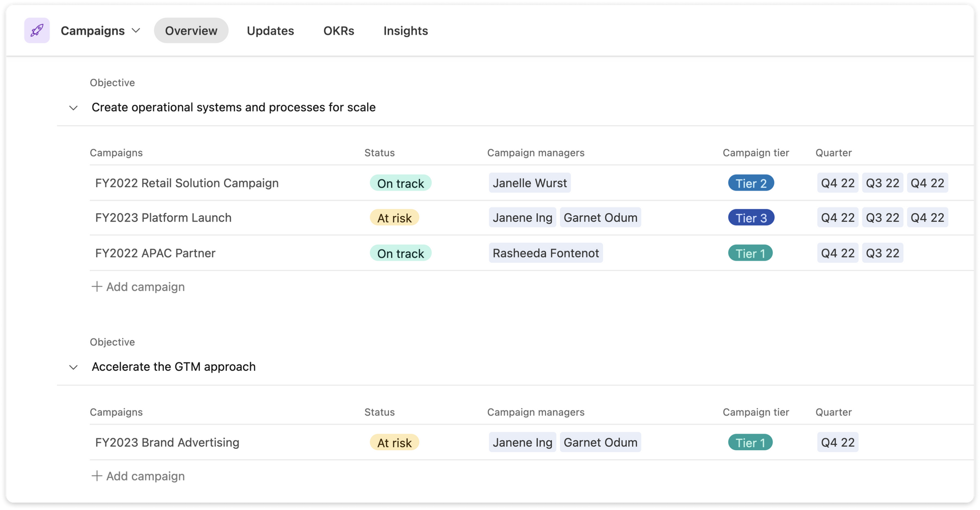
Task: Select the Rasheeda Fontenot manager chip
Action: tap(545, 253)
